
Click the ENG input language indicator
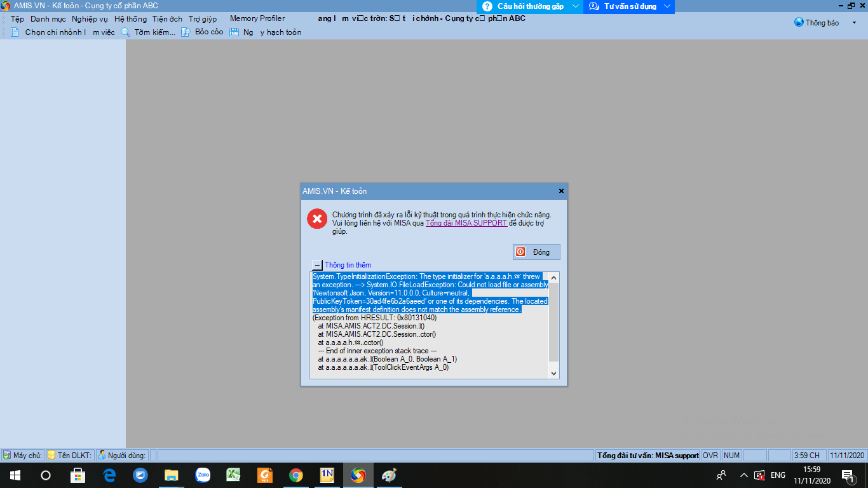pyautogui.click(x=778, y=475)
